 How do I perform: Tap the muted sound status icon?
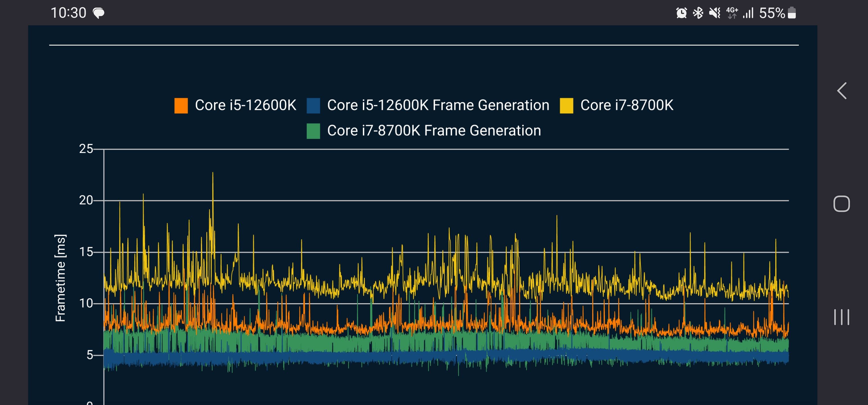click(x=715, y=13)
